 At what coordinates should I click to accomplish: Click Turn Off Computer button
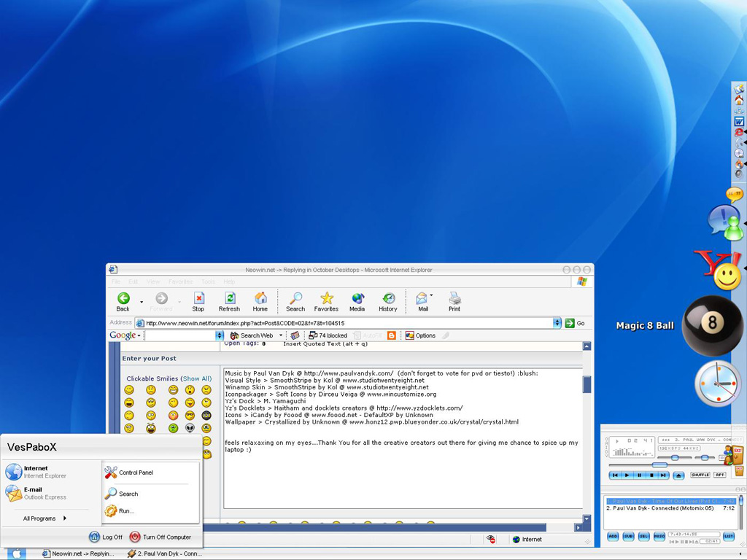click(x=160, y=537)
